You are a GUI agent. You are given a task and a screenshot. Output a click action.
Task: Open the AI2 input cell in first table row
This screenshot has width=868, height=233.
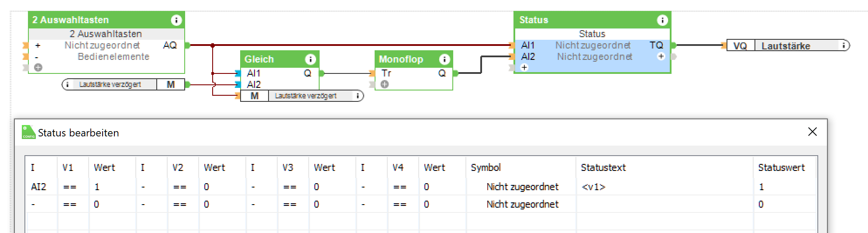[38, 187]
